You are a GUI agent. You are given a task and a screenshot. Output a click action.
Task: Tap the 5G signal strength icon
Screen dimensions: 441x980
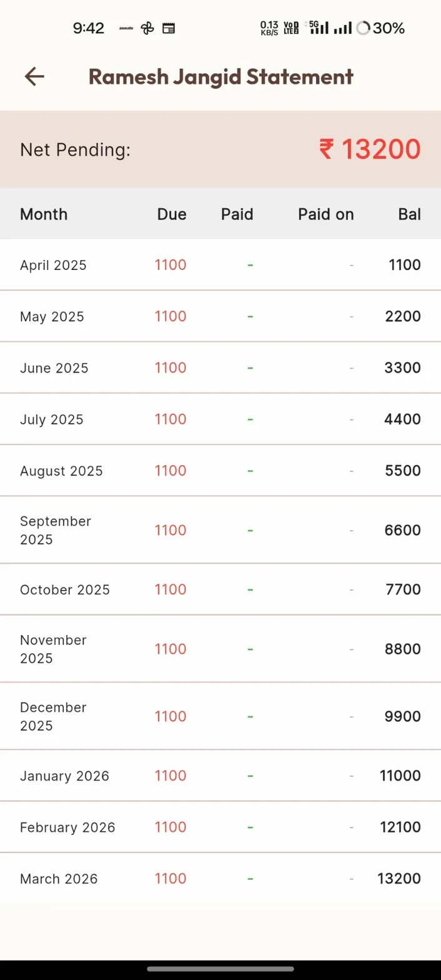pos(319,27)
